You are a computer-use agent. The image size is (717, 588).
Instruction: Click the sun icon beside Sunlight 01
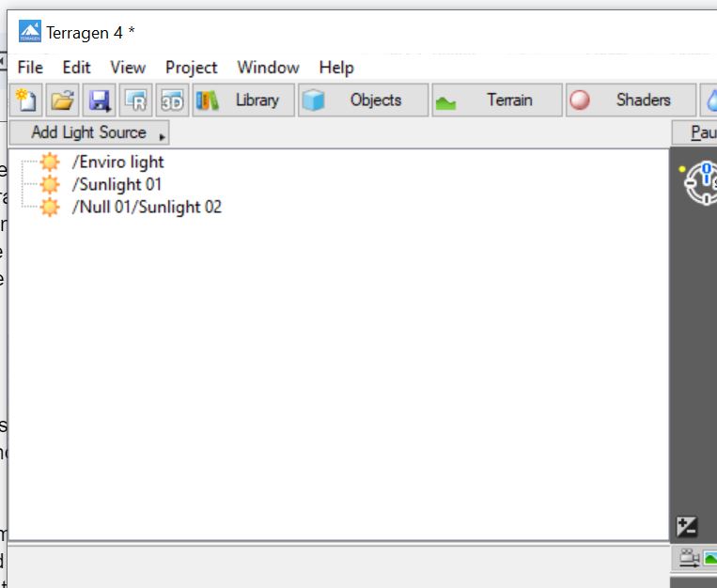tap(50, 184)
